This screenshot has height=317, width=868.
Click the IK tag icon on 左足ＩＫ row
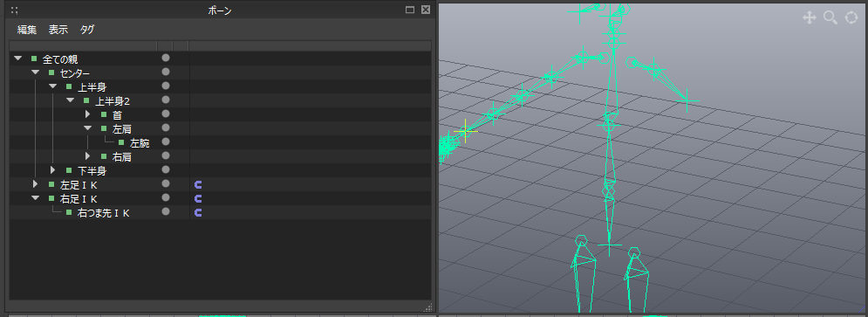pos(198,184)
